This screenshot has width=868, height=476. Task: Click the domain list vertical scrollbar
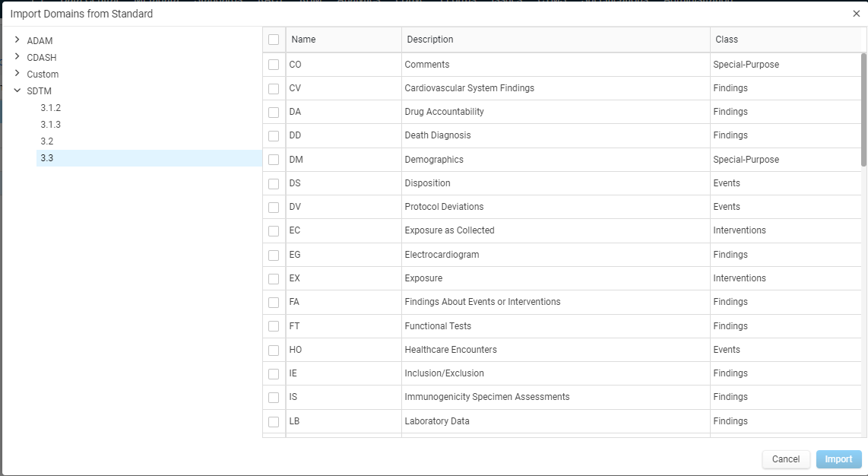(863, 109)
